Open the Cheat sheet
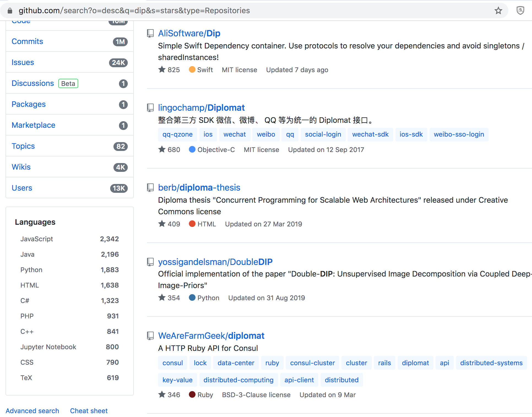 tap(88, 411)
